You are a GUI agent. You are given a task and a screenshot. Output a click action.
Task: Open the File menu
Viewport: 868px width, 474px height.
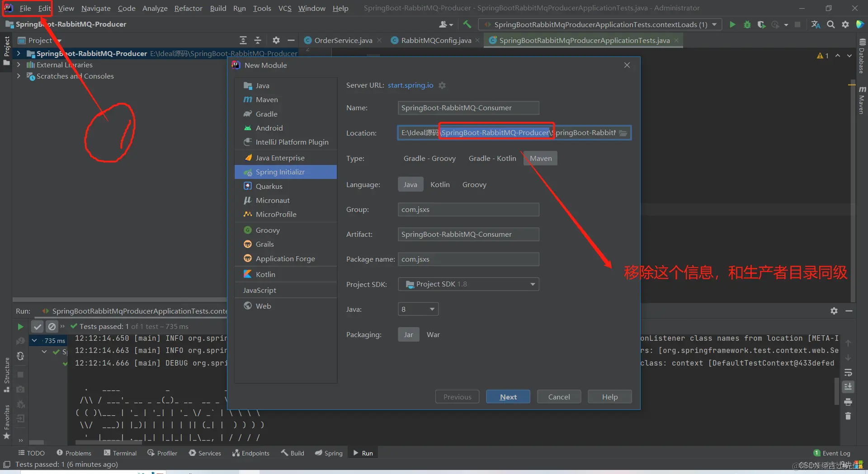(x=25, y=8)
